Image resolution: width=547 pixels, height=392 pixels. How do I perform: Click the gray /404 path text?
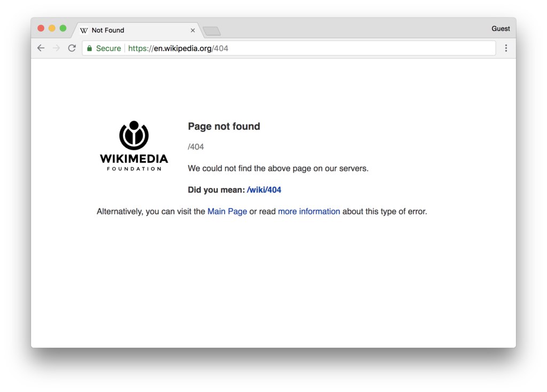click(x=196, y=147)
